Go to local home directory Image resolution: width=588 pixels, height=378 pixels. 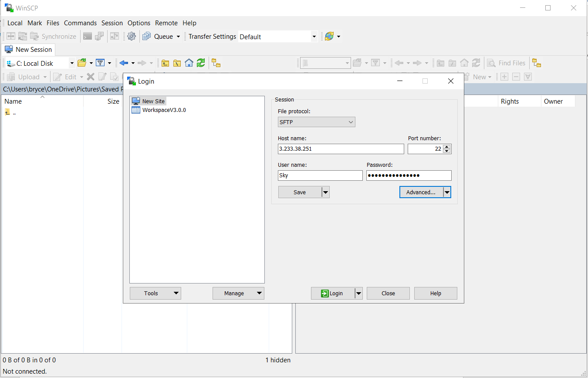(x=189, y=63)
